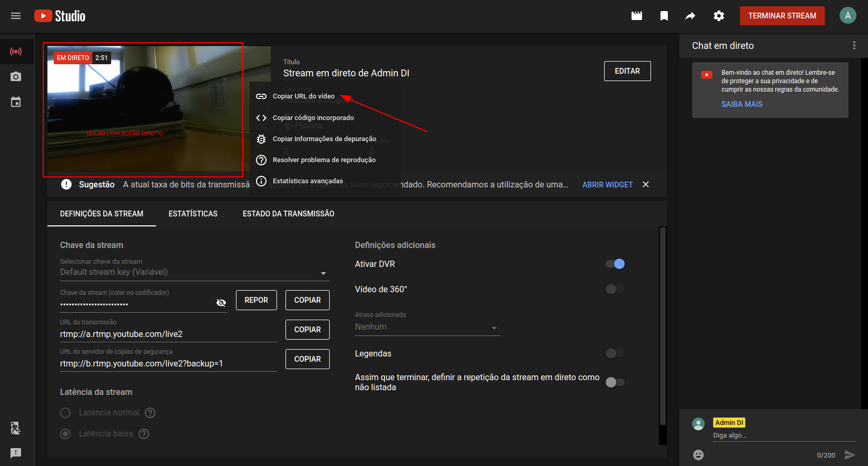Click Repor to reset stream key
Image resolution: width=868 pixels, height=466 pixels.
click(x=257, y=300)
